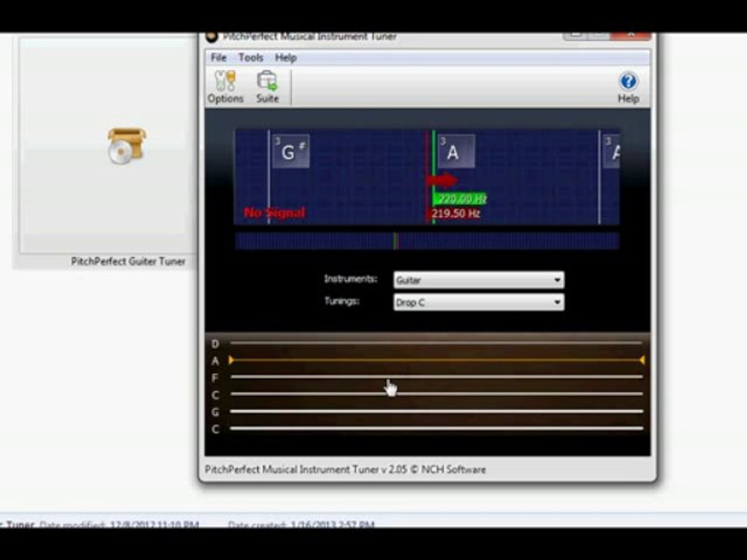The width and height of the screenshot is (747, 560).
Task: Select the bottom C string line
Action: point(436,428)
